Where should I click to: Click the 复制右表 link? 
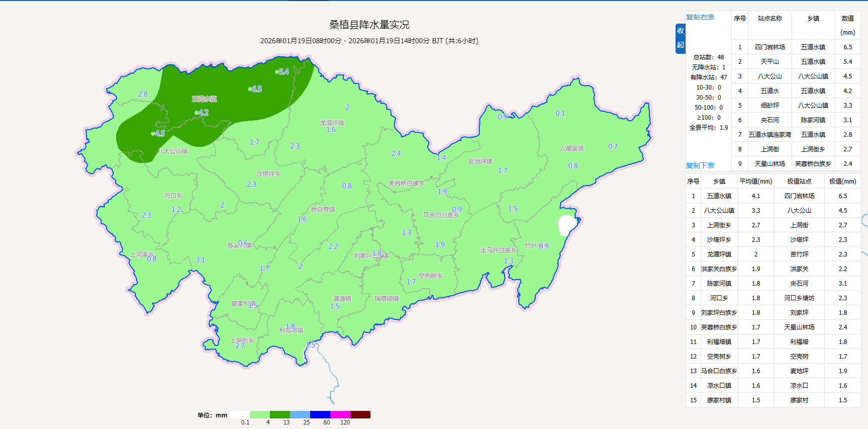click(x=700, y=17)
